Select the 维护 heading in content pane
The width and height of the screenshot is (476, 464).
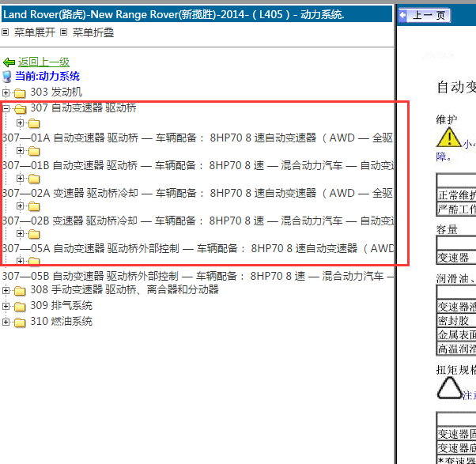(x=447, y=119)
